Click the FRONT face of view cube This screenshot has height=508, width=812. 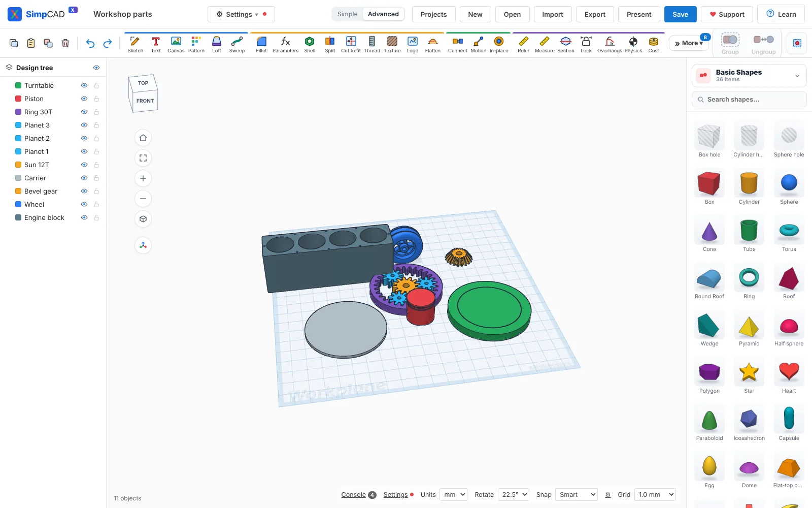tap(145, 101)
